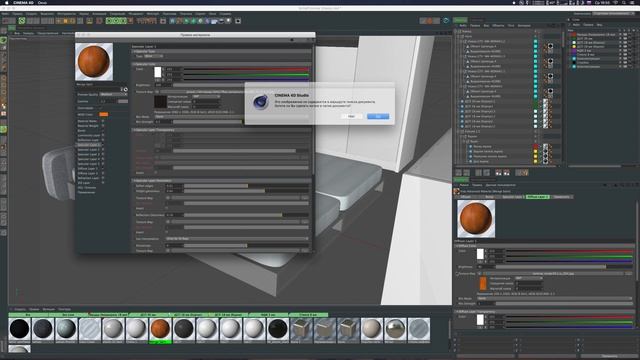Viewport: 640px width, 360px height.
Task: Click the CINEMA 4D Studio icon in the alert dialog
Action: tap(260, 102)
